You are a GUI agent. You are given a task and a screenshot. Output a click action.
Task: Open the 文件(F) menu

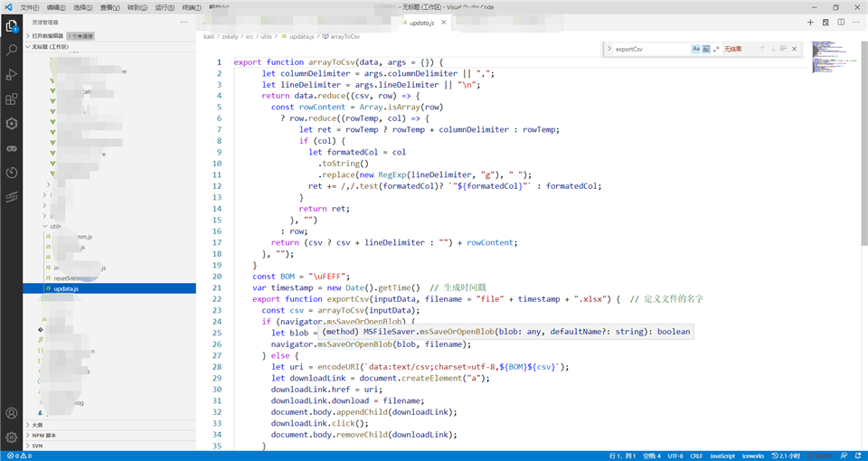coord(30,8)
